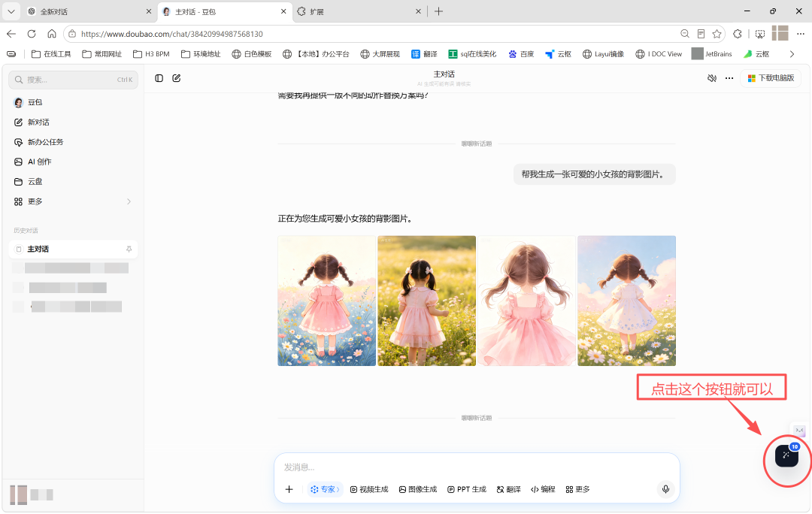Select 编程 in the input toolbar
This screenshot has width=812, height=514.
click(x=544, y=489)
